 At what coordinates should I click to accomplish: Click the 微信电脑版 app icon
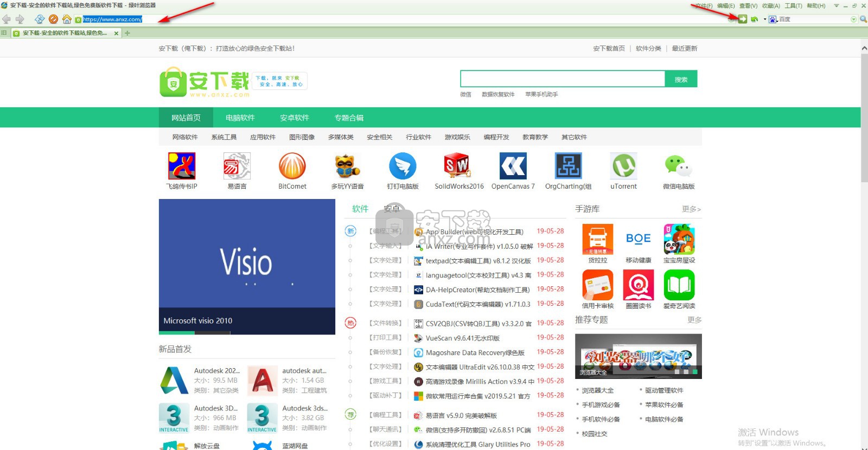[679, 166]
